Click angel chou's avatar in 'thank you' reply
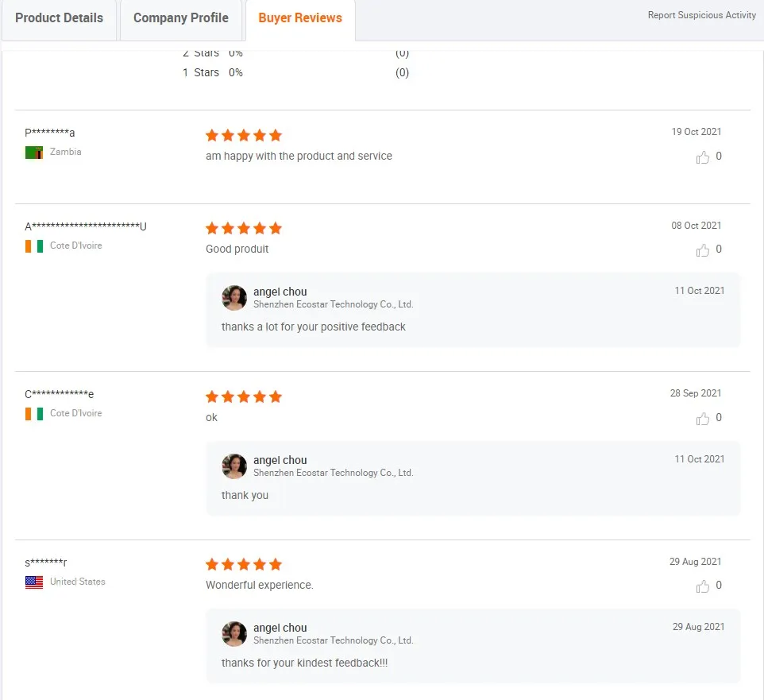The height and width of the screenshot is (700, 764). [x=234, y=466]
